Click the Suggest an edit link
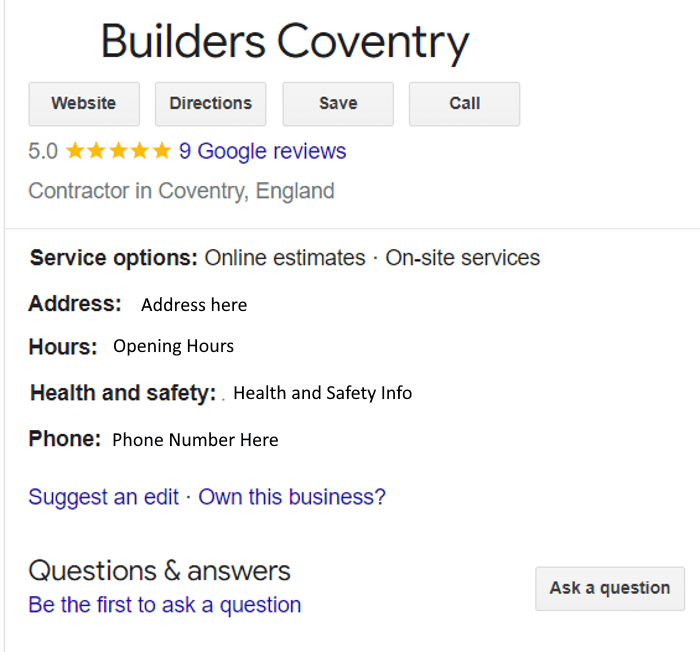Viewport: 700px width, 652px height. pyautogui.click(x=104, y=497)
